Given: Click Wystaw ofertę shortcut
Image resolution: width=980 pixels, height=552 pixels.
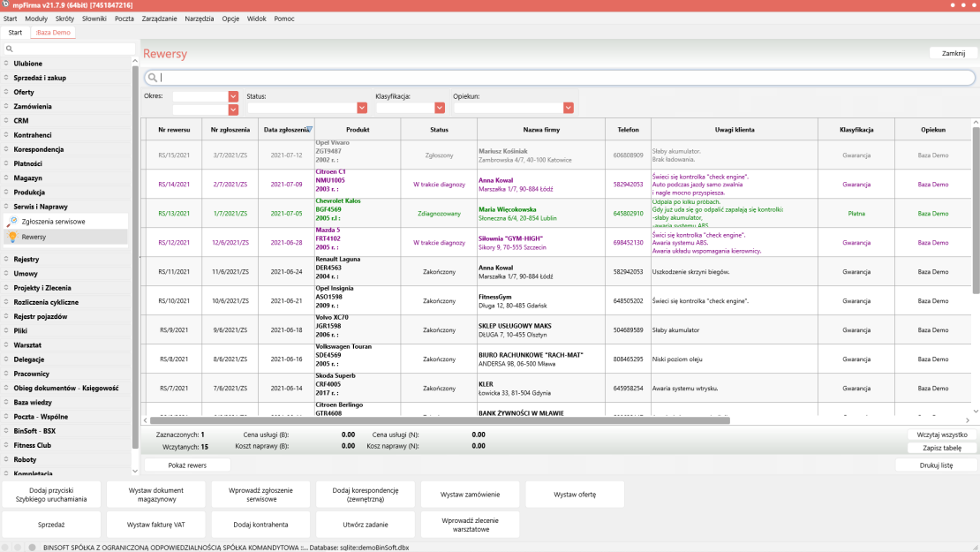Looking at the screenshot, I should (x=575, y=495).
